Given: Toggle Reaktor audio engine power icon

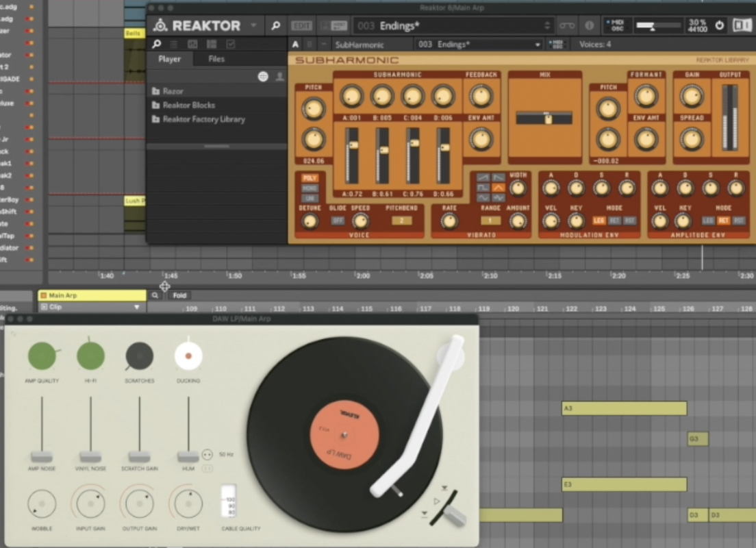Looking at the screenshot, I should [x=719, y=26].
